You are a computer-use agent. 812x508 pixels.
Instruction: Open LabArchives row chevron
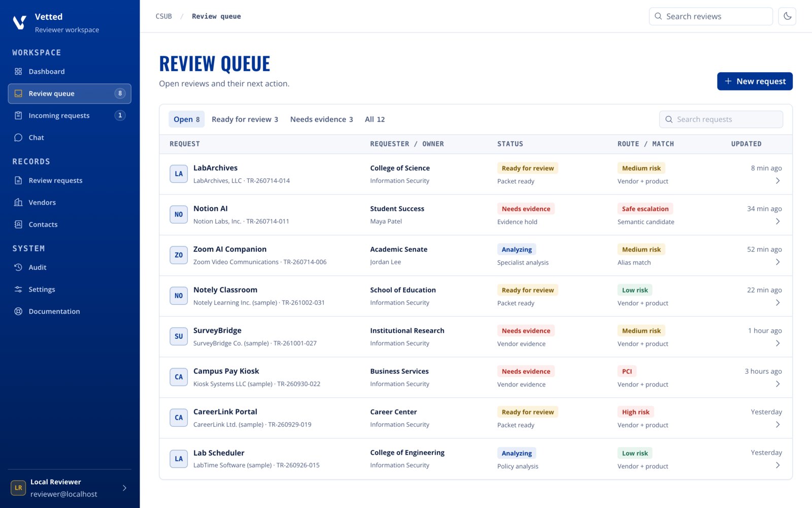[x=777, y=181]
